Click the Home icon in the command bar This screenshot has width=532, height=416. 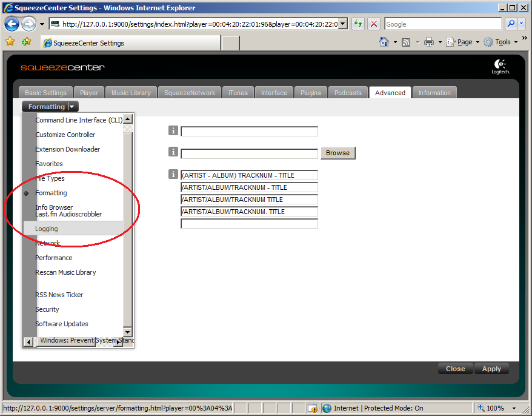pos(384,42)
